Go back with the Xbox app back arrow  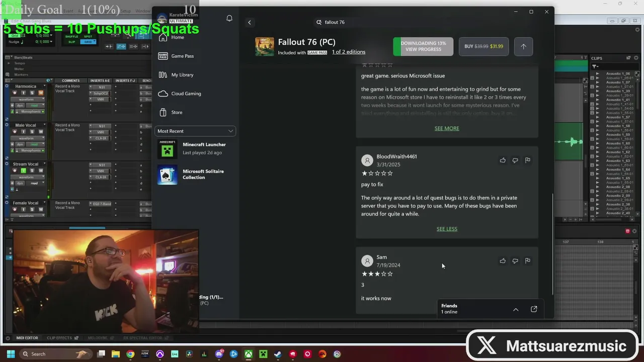[249, 22]
